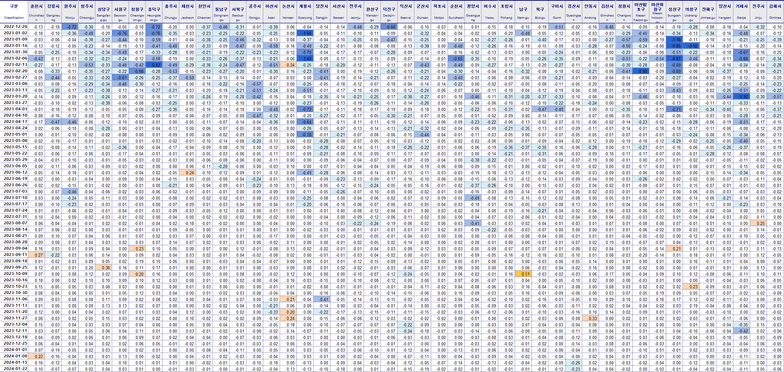Viewport: 784px width, 372px height.
Task: Click the Heungdeok-gu column header
Action: coord(154,12)
